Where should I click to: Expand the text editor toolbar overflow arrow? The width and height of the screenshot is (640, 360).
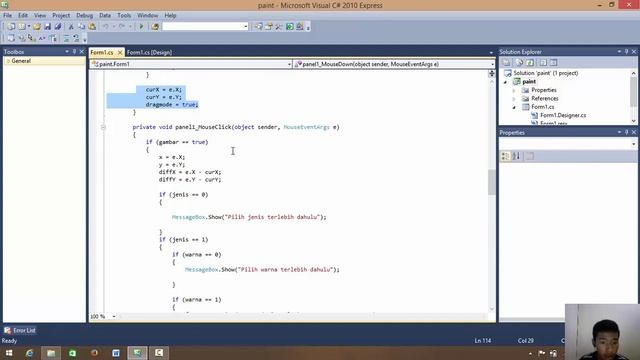point(85,40)
